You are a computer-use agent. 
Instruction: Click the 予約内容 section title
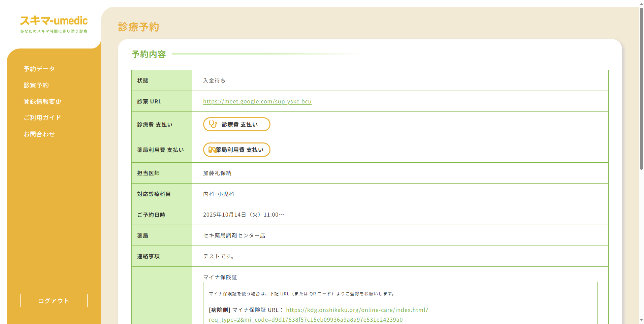tap(149, 54)
